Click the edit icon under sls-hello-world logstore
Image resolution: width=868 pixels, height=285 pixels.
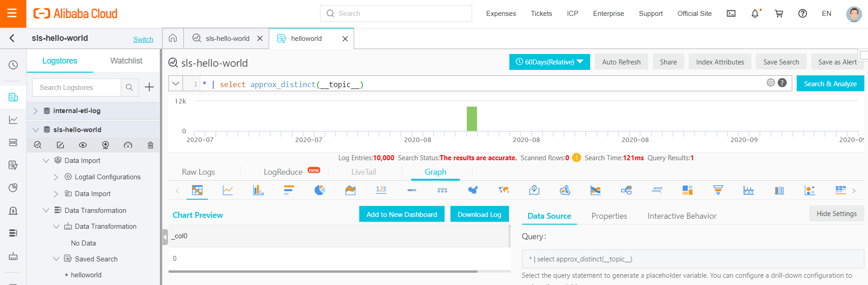[60, 145]
